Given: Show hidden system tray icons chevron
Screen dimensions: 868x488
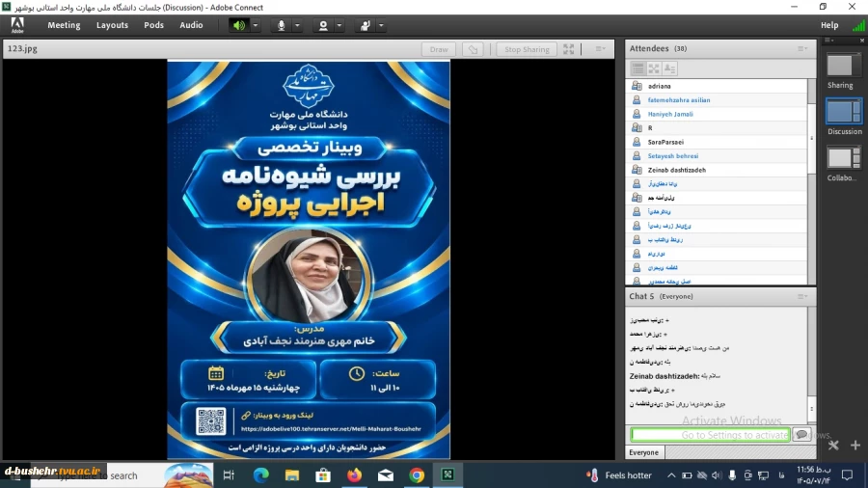Looking at the screenshot, I should (x=671, y=475).
